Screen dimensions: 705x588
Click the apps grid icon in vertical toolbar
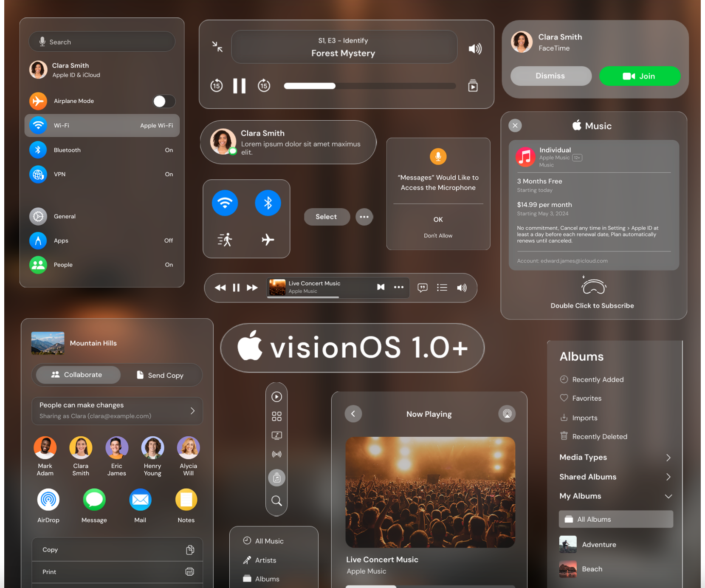point(276,416)
